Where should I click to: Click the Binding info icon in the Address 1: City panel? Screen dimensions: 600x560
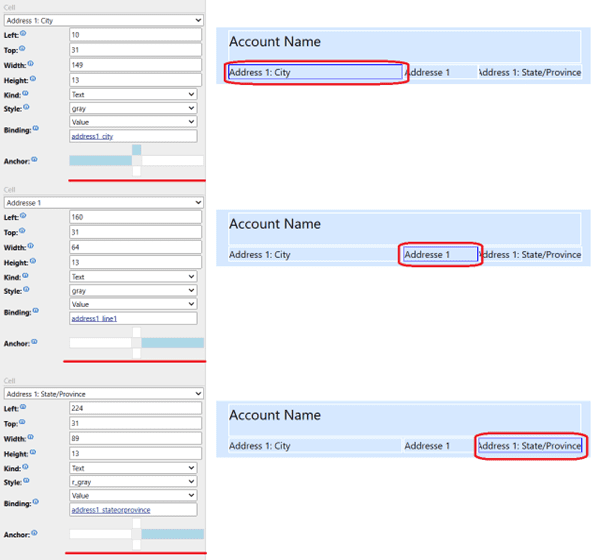point(37,128)
